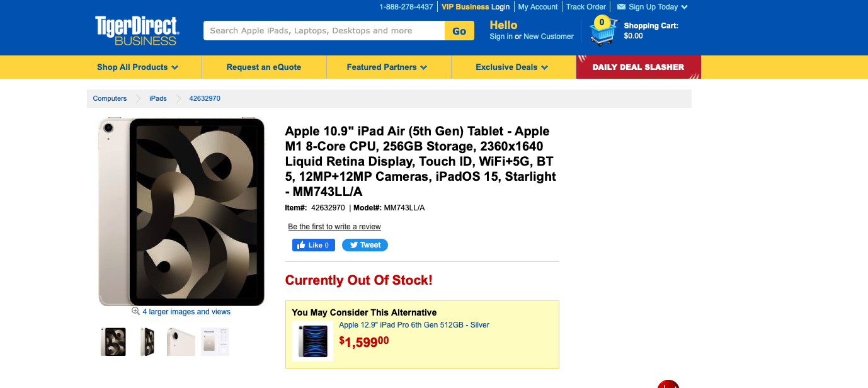Expand the Featured Partners dropdown
This screenshot has height=388, width=868.
(x=387, y=67)
